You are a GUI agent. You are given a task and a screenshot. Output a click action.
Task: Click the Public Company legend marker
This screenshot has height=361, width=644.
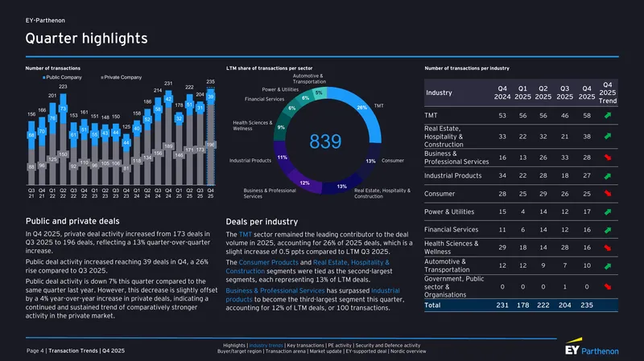click(x=44, y=77)
